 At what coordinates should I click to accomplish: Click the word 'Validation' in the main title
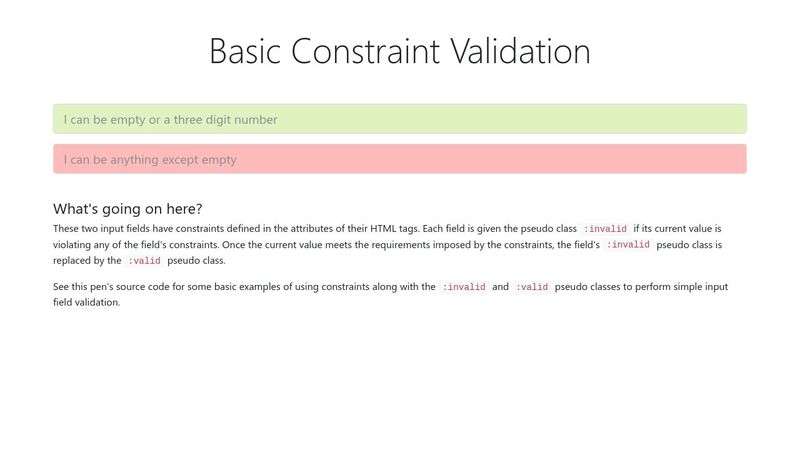click(520, 51)
